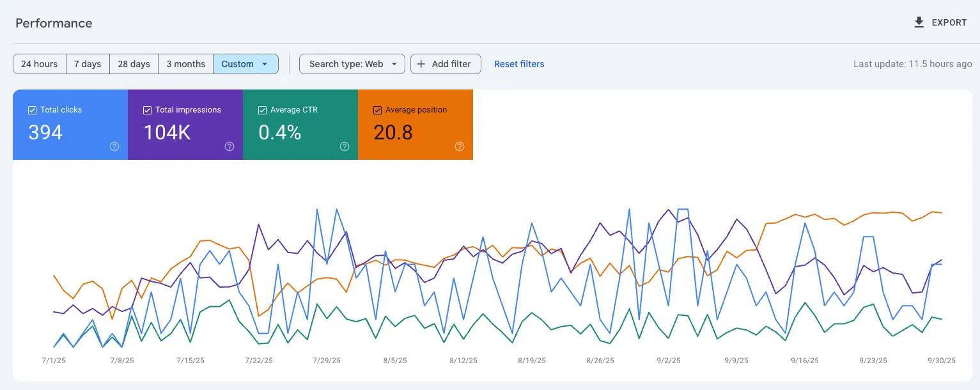This screenshot has height=390, width=980.
Task: Toggle the Average CTR checkbox
Action: [262, 110]
